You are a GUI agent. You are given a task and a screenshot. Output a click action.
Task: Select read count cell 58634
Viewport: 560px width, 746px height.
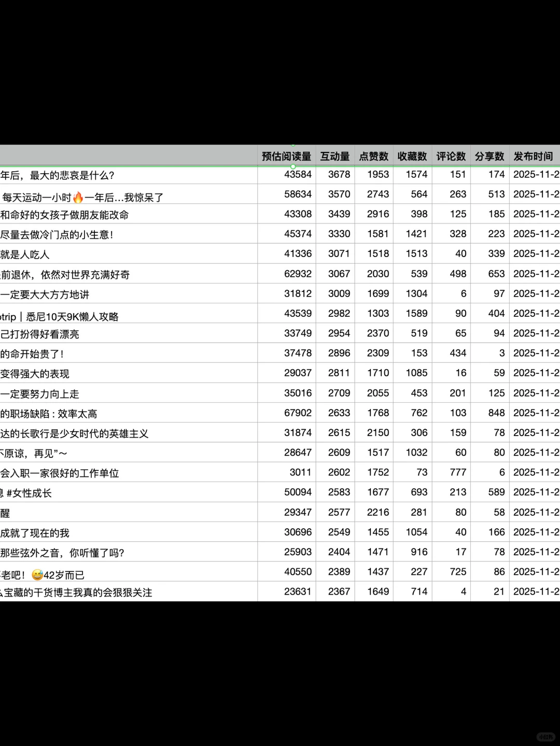[287, 194]
